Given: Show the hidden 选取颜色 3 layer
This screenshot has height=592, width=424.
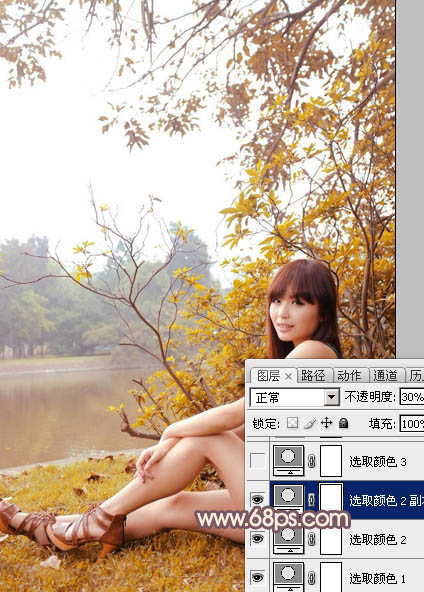Looking at the screenshot, I should click(x=257, y=461).
